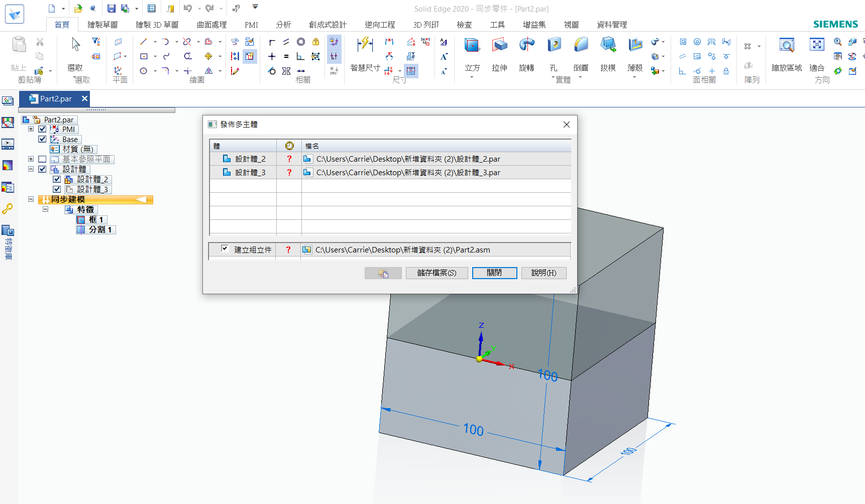Expand the PMI tree node
Screen dimensions: 865x504
click(x=31, y=129)
